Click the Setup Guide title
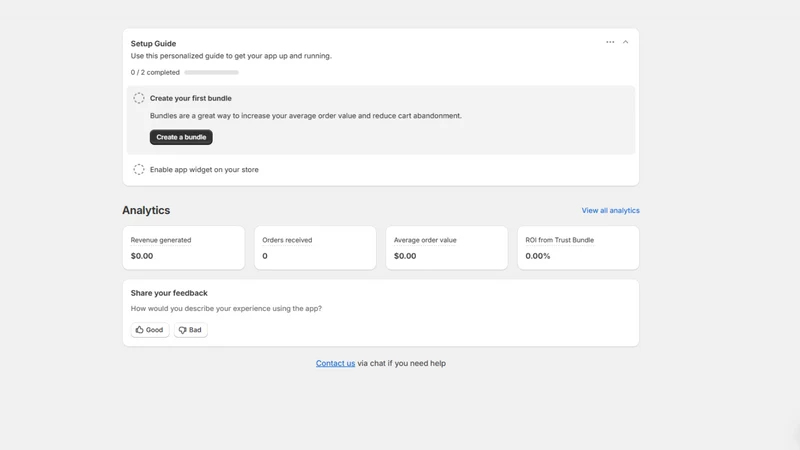 (153, 43)
